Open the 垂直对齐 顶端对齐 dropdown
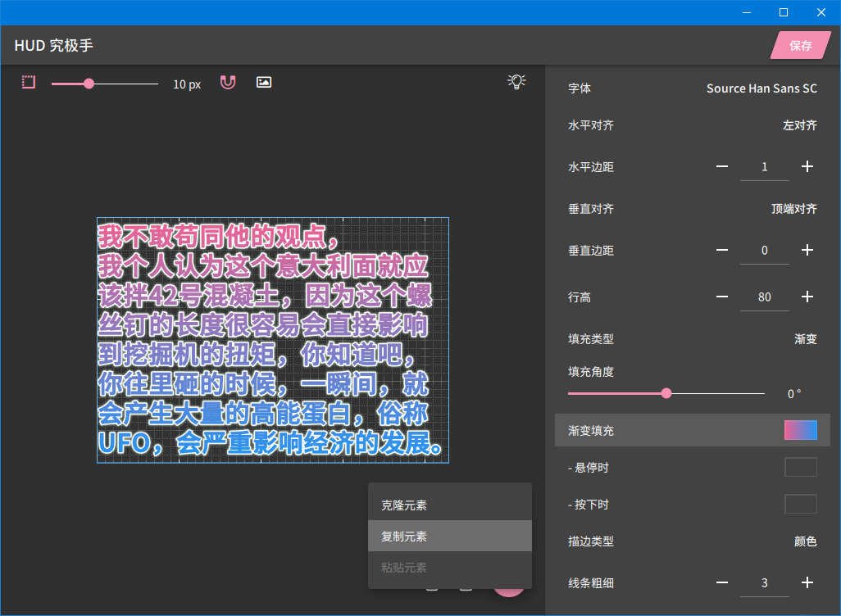 (x=793, y=209)
